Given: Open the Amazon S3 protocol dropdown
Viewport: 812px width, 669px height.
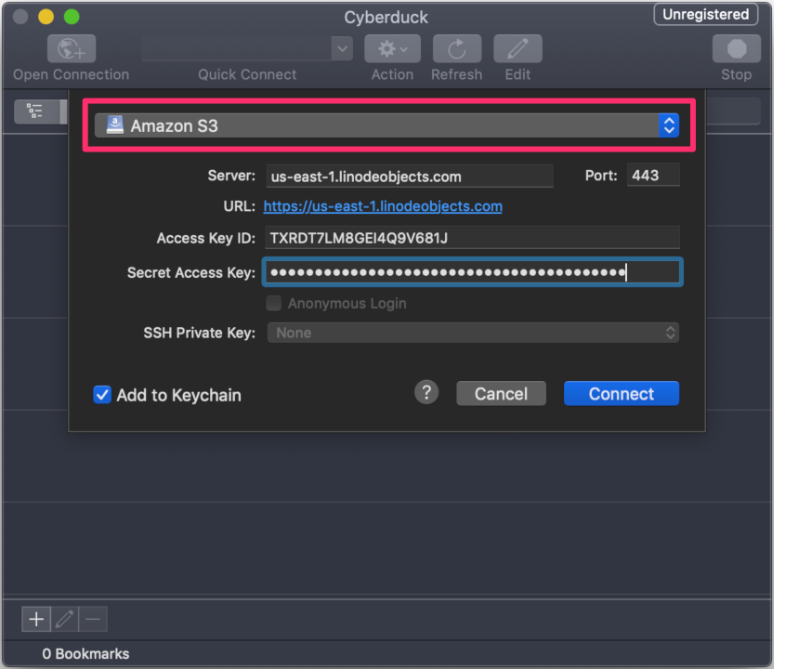Looking at the screenshot, I should (x=390, y=125).
